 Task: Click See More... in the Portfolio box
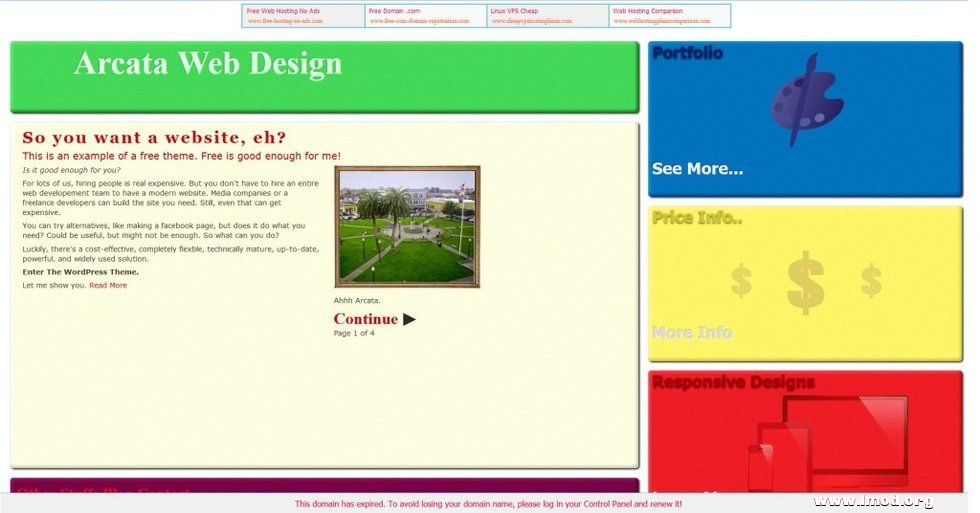697,169
